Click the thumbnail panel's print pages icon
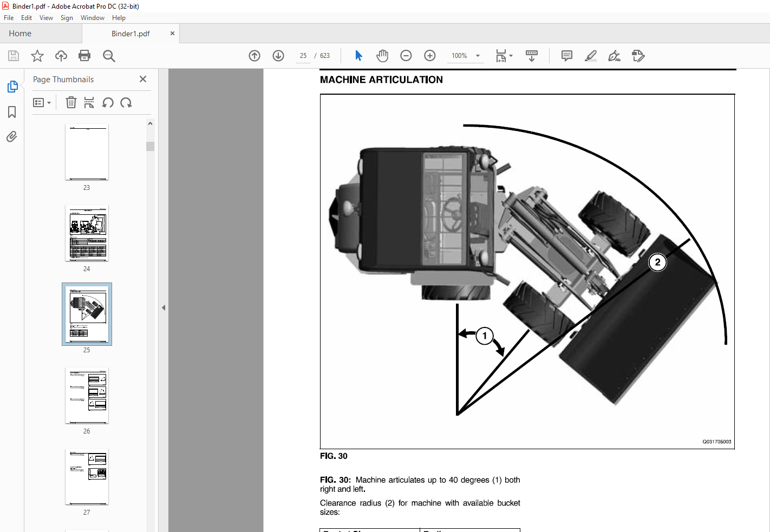 click(89, 102)
